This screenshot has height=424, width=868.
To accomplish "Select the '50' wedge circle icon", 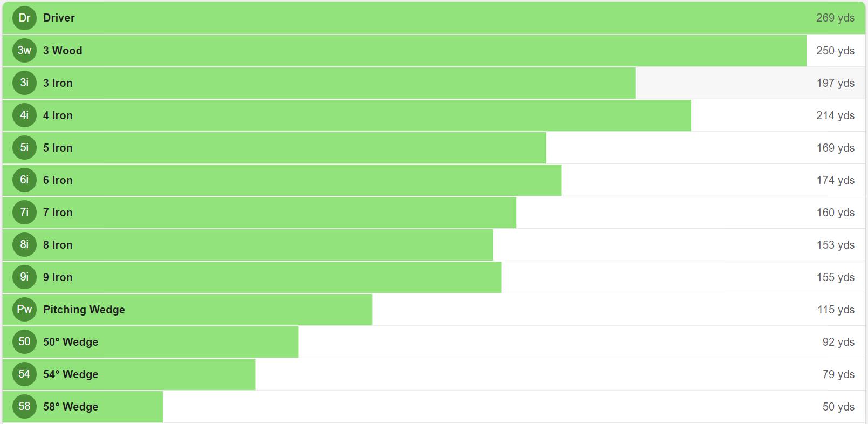I will tap(24, 341).
